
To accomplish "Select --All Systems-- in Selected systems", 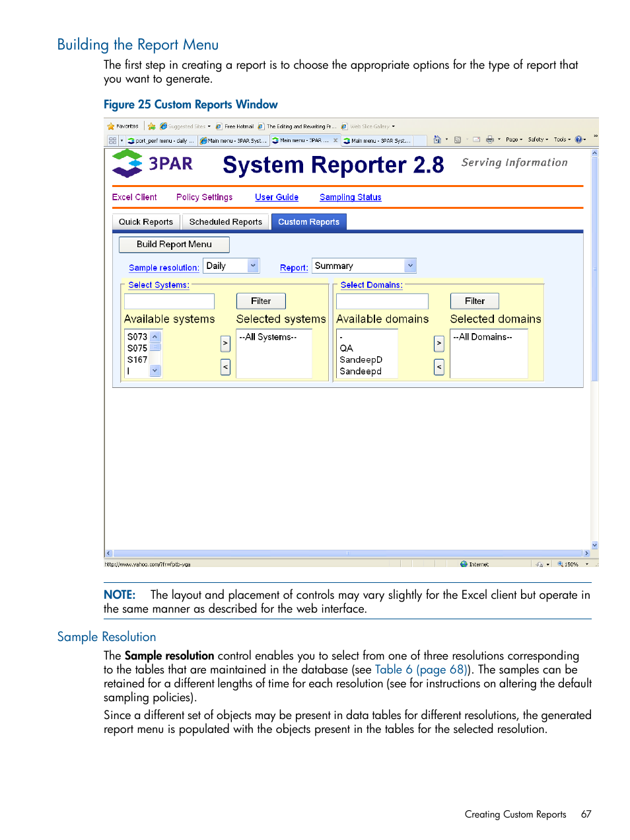I will 268,337.
